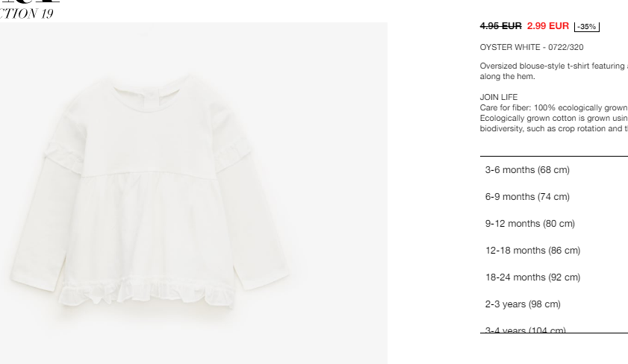628x364 pixels.
Task: Click the Care for fiber text line
Action: coord(554,108)
